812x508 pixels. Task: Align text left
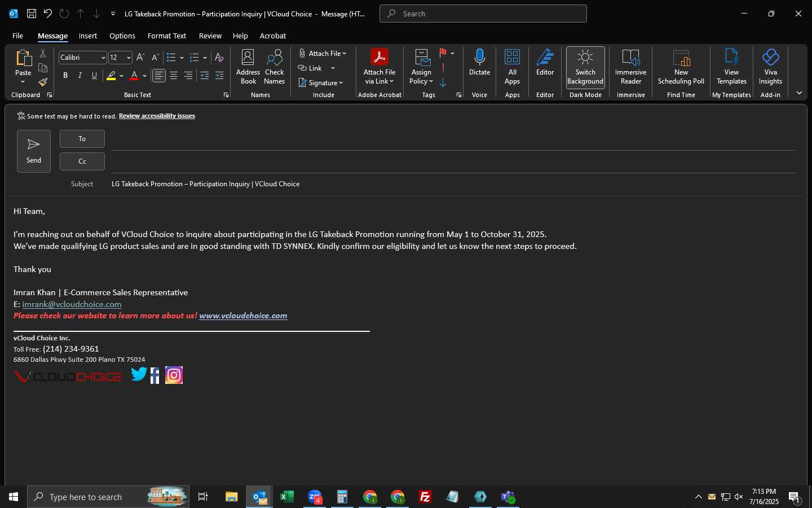[159, 76]
